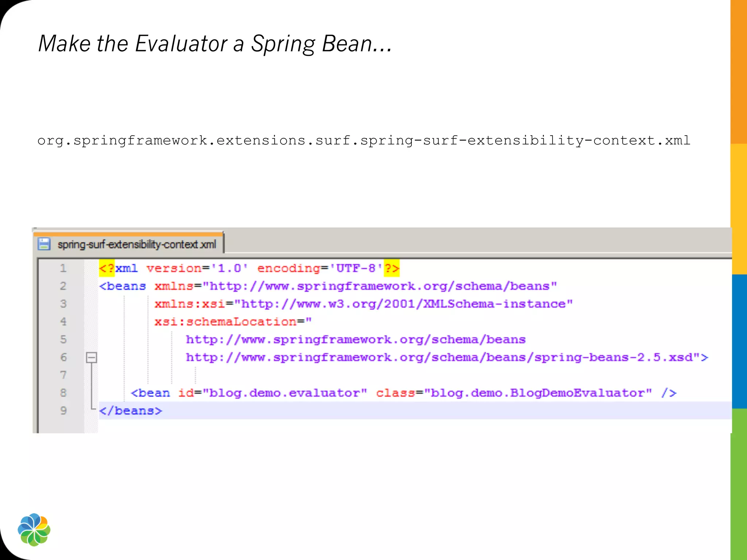The width and height of the screenshot is (747, 560).
Task: Click the encoding='UTF-8' attribute text
Action: pyautogui.click(x=320, y=268)
